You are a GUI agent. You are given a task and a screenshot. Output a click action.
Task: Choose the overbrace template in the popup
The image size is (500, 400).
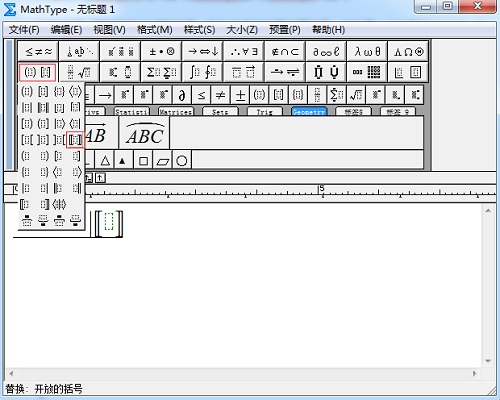pyautogui.click(x=27, y=220)
